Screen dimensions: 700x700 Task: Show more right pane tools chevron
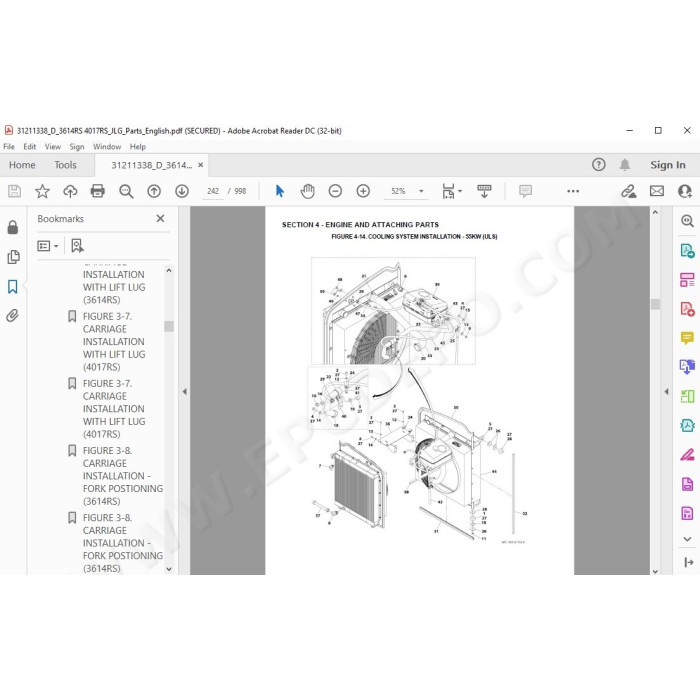[x=687, y=539]
